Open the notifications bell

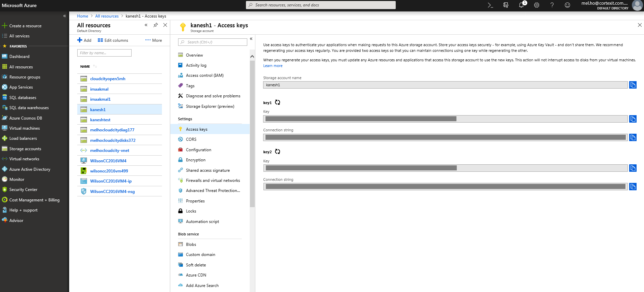(521, 5)
